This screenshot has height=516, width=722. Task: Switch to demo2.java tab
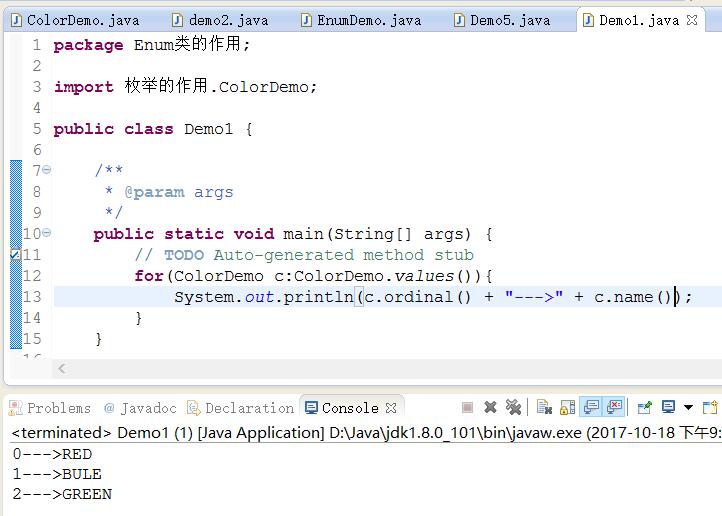click(221, 20)
